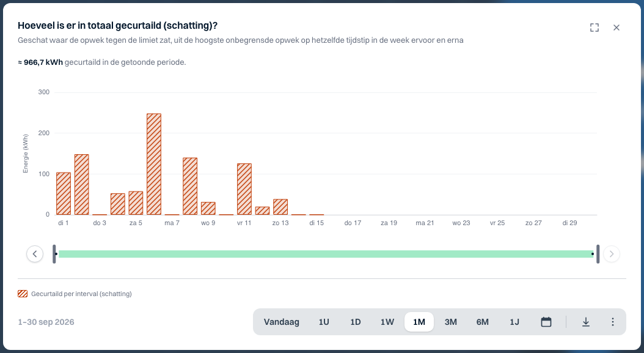The image size is (644, 353).
Task: Click the bar for di 1
Action: coord(64,193)
